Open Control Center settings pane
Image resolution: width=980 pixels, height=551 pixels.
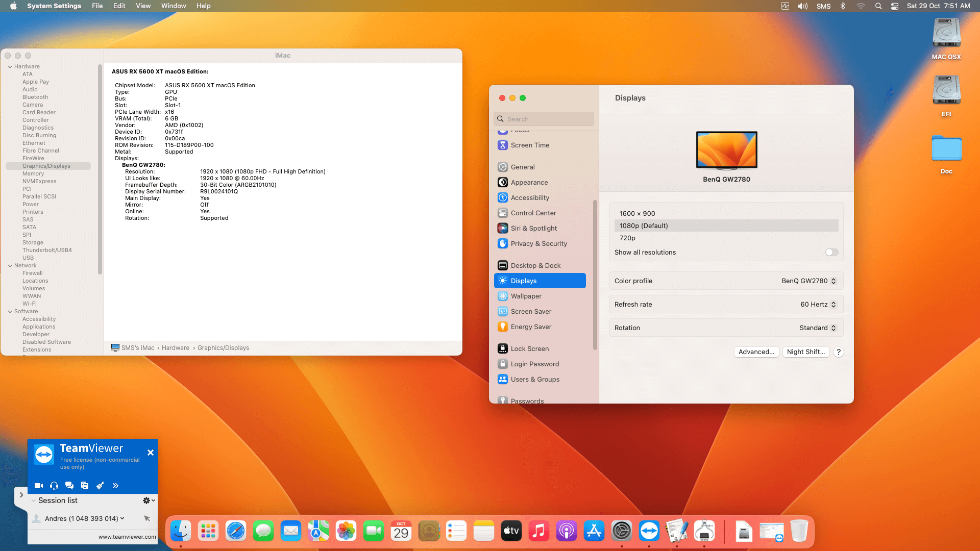540,213
